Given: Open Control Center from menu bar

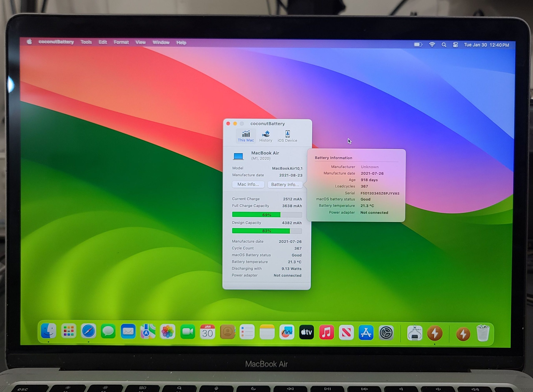Looking at the screenshot, I should coord(455,45).
